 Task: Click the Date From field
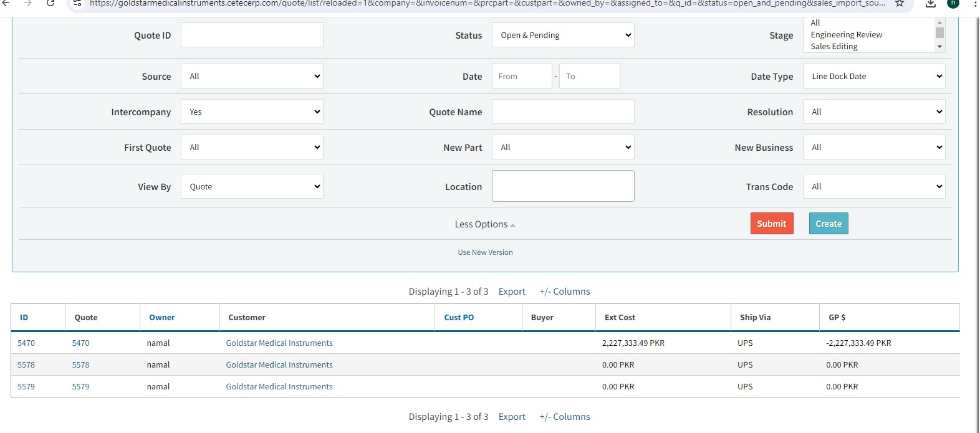[x=522, y=76]
